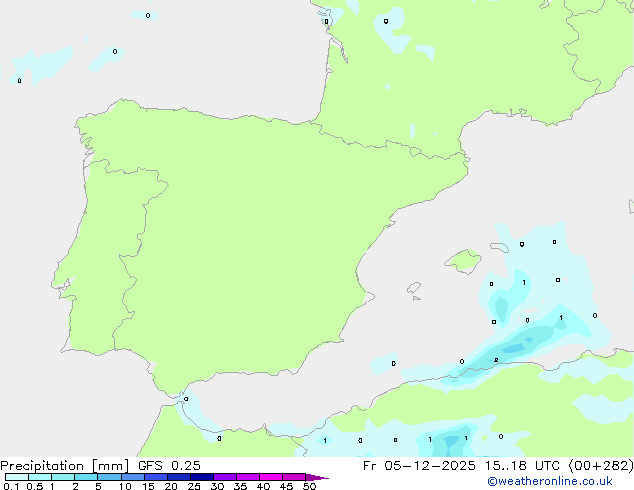Screen dimensions: 634x490
Task: Click the arrow tip beyond the 50 mm legend end
Action: (x=317, y=477)
